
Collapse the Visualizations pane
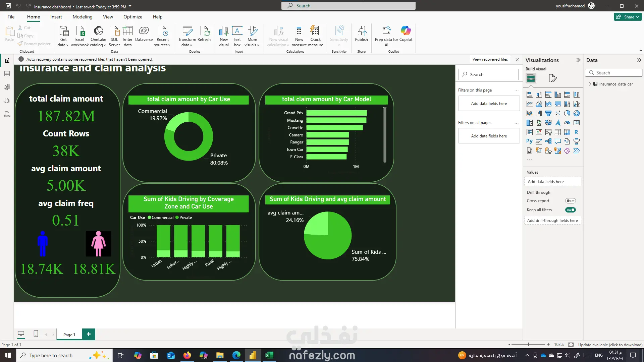pos(578,60)
